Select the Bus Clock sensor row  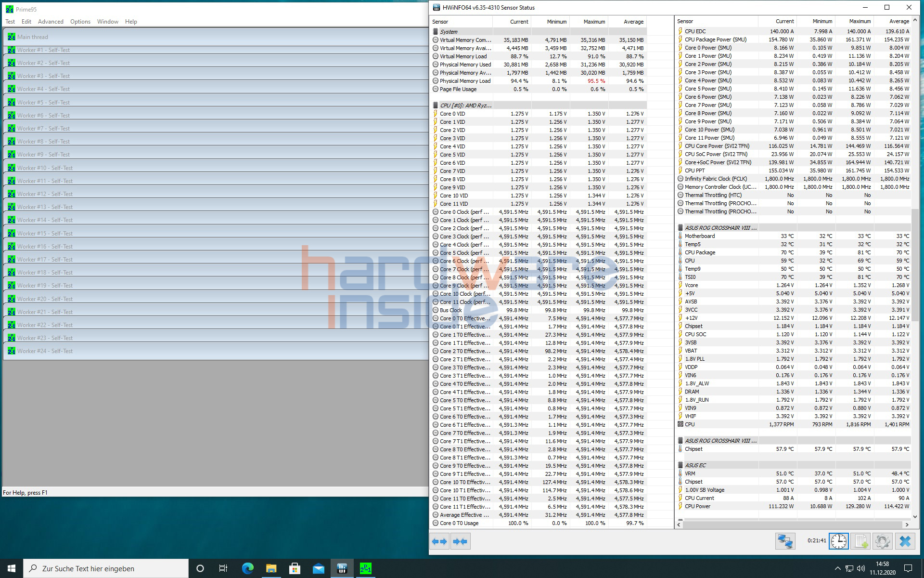(538, 310)
